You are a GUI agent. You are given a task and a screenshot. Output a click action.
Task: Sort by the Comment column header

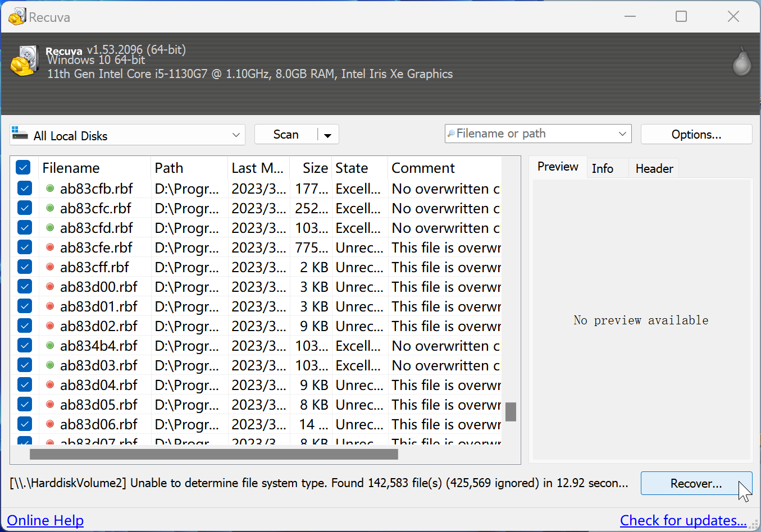445,168
